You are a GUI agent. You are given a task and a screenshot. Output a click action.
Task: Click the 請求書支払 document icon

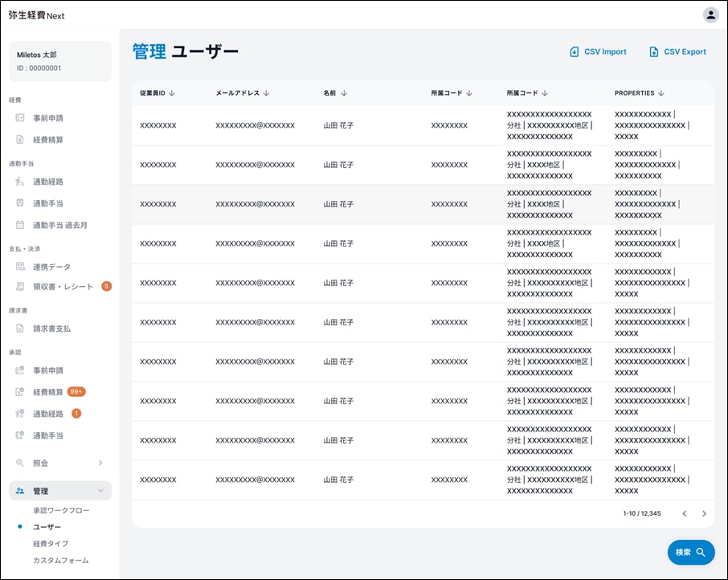pyautogui.click(x=20, y=328)
